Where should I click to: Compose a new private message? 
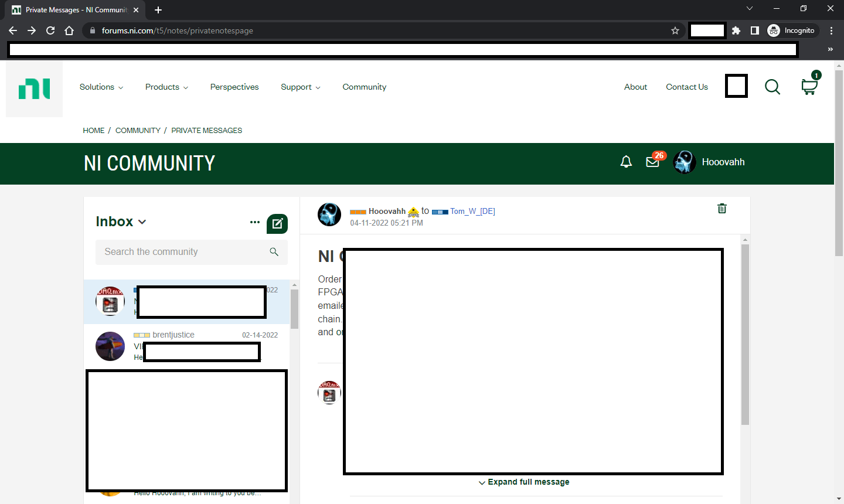coord(277,223)
